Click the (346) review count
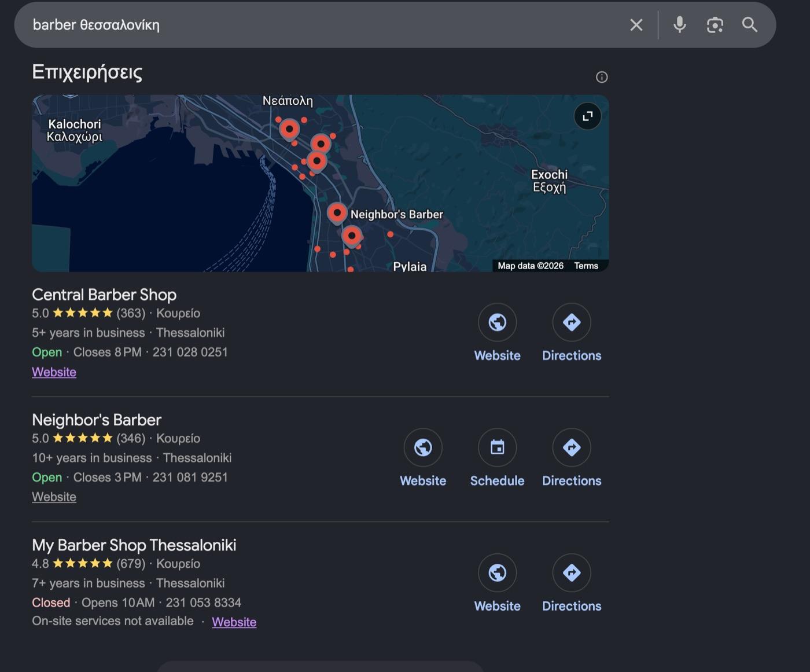Image resolution: width=810 pixels, height=672 pixels. click(131, 438)
